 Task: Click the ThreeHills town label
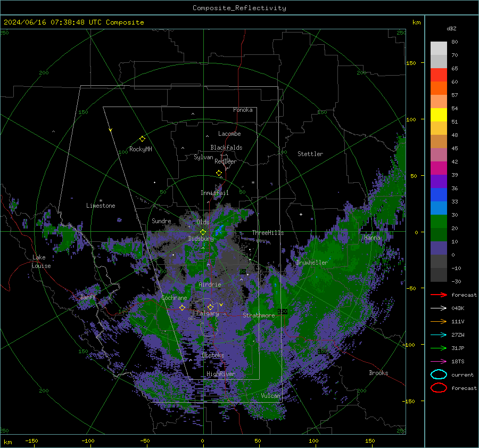(x=268, y=233)
